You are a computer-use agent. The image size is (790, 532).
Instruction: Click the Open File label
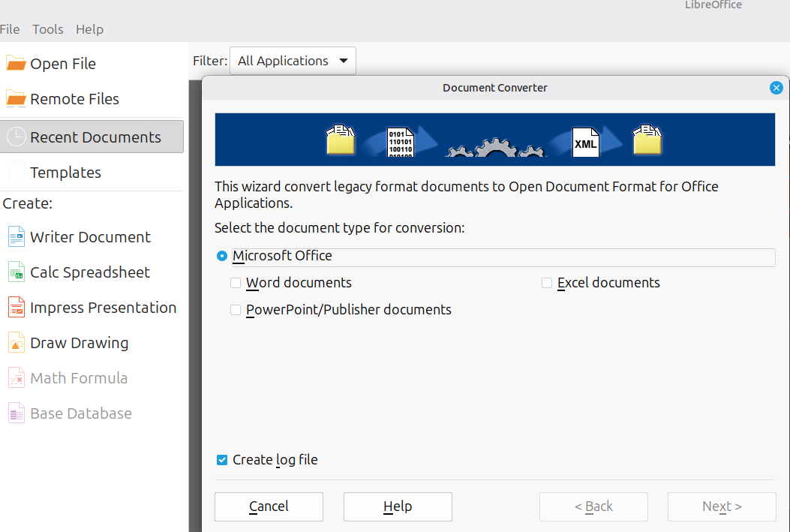(63, 64)
